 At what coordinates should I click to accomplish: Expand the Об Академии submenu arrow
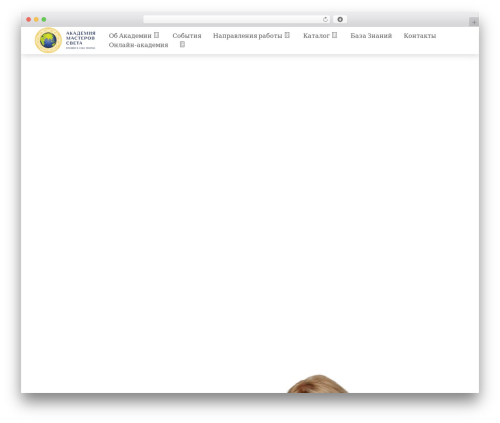(x=156, y=35)
